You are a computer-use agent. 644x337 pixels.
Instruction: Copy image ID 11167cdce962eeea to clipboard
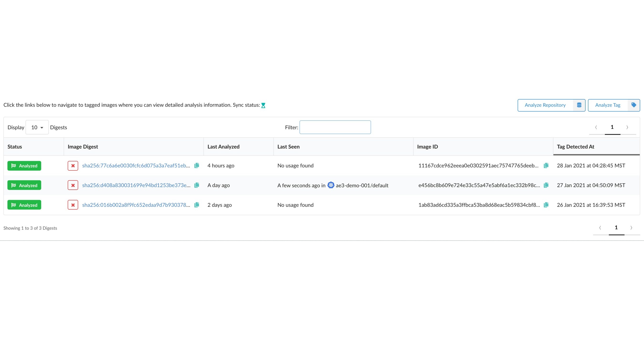point(546,165)
